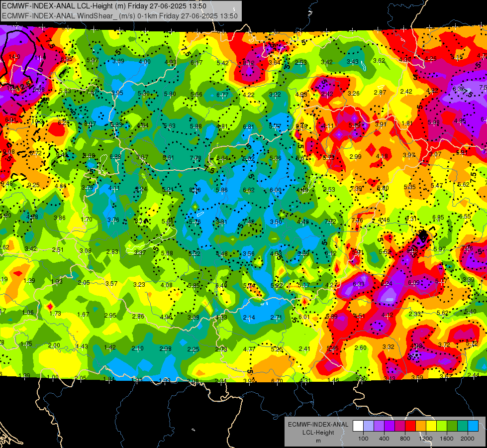Click the legend tick label 1600
The height and width of the screenshot is (448, 487).
click(446, 439)
